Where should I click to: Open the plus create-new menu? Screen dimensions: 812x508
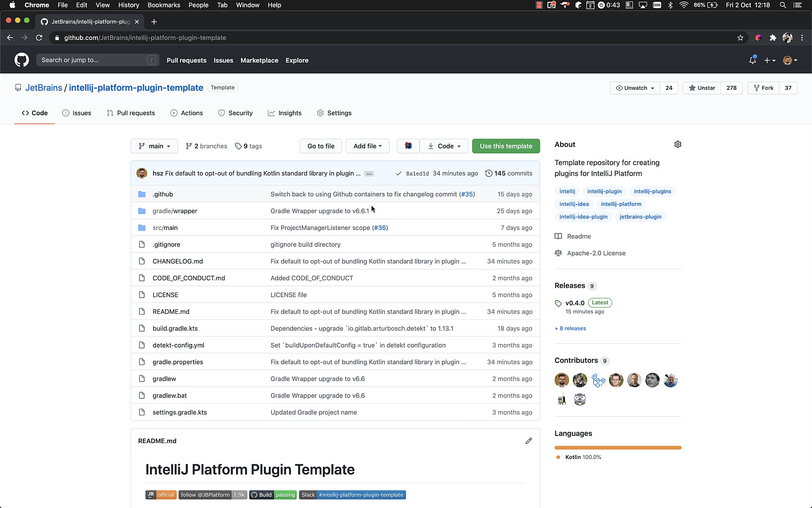coord(769,60)
